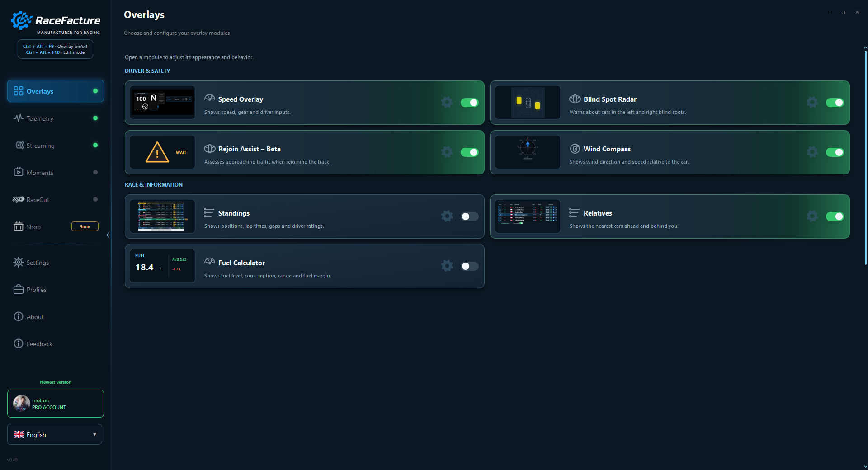The width and height of the screenshot is (868, 470).
Task: Open the Feedback page
Action: pos(56,344)
